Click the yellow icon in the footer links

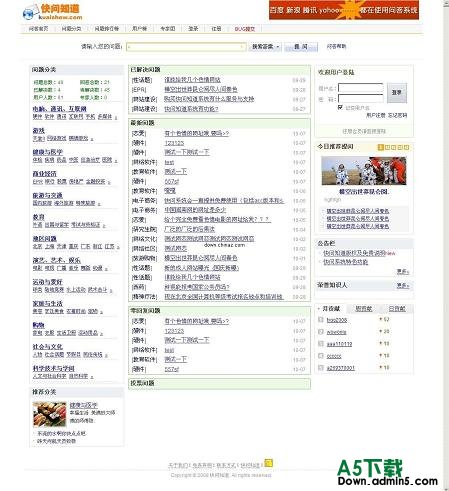(268, 463)
